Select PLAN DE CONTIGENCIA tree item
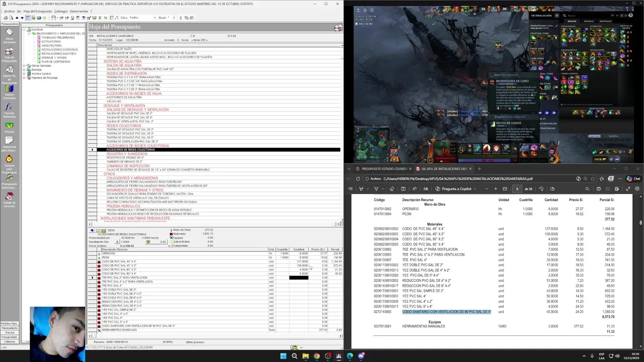Image resolution: width=644 pixels, height=362 pixels. click(56, 61)
